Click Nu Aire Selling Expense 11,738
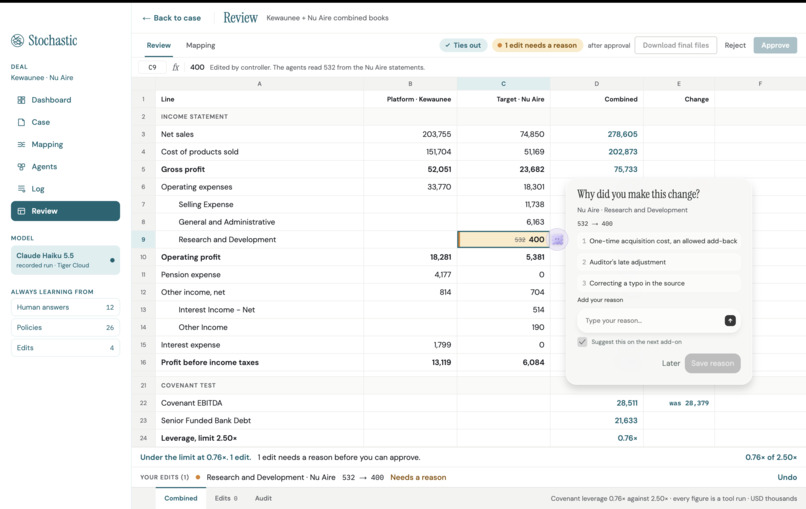Screen dimensions: 806x509 (534, 205)
